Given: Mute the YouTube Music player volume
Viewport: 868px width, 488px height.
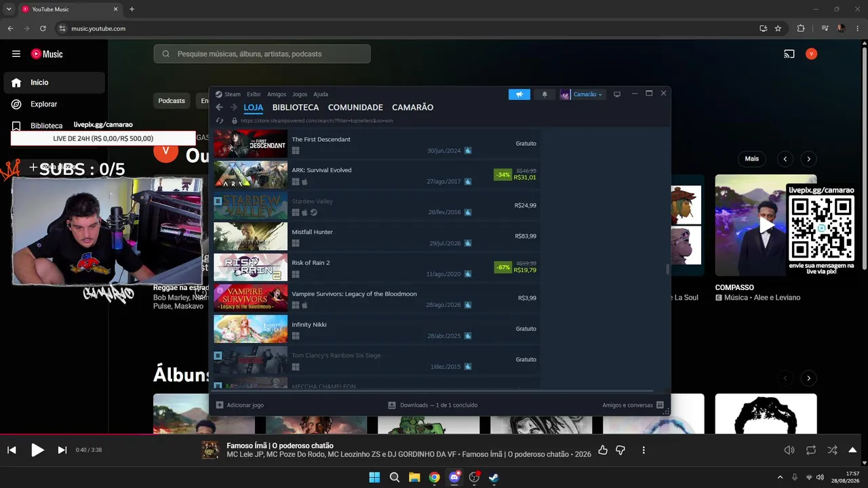Looking at the screenshot, I should (789, 450).
